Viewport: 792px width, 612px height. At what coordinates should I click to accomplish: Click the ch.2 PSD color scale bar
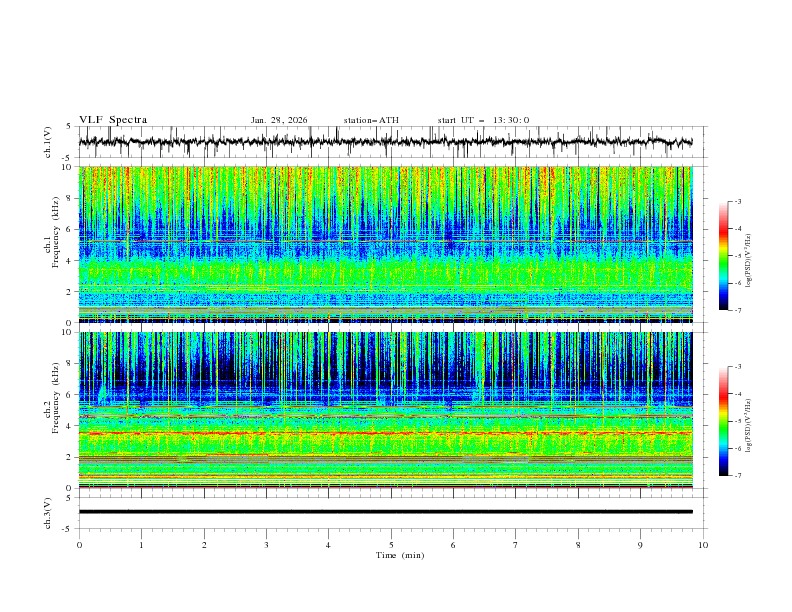pyautogui.click(x=723, y=421)
